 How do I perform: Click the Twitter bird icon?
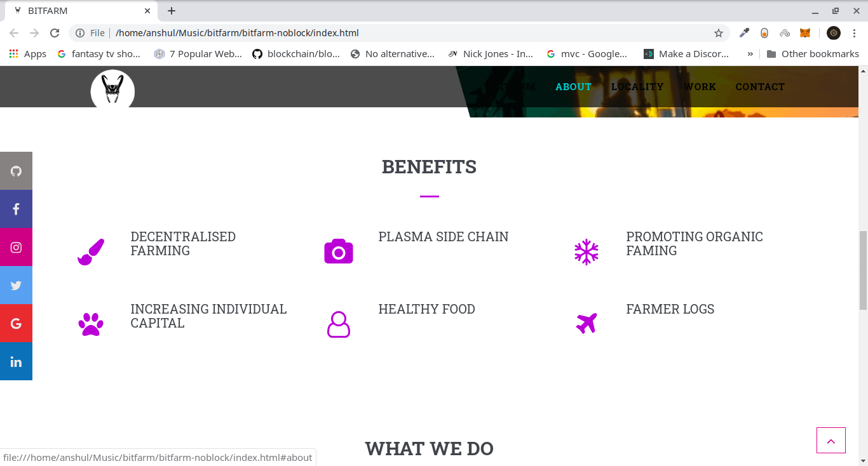pyautogui.click(x=16, y=285)
